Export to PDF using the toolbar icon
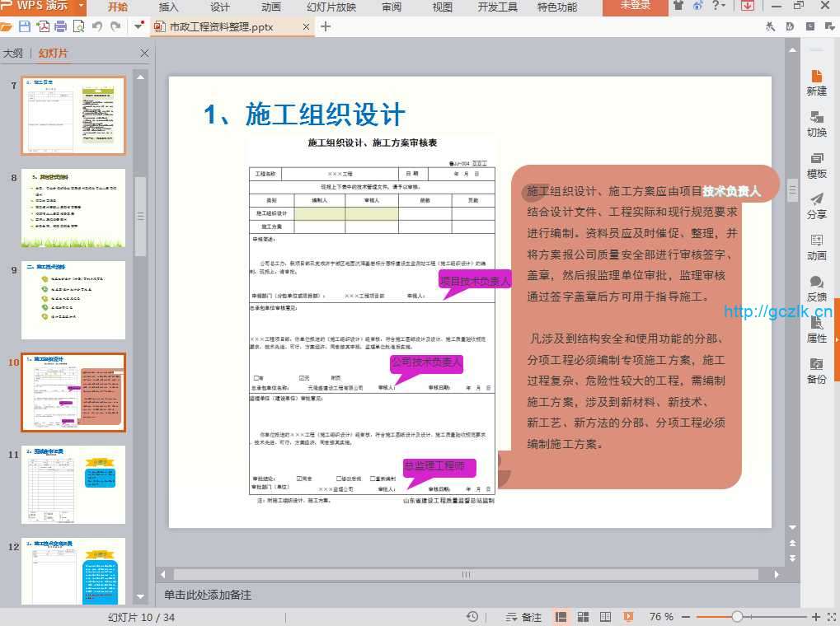This screenshot has height=626, width=840. [42, 26]
